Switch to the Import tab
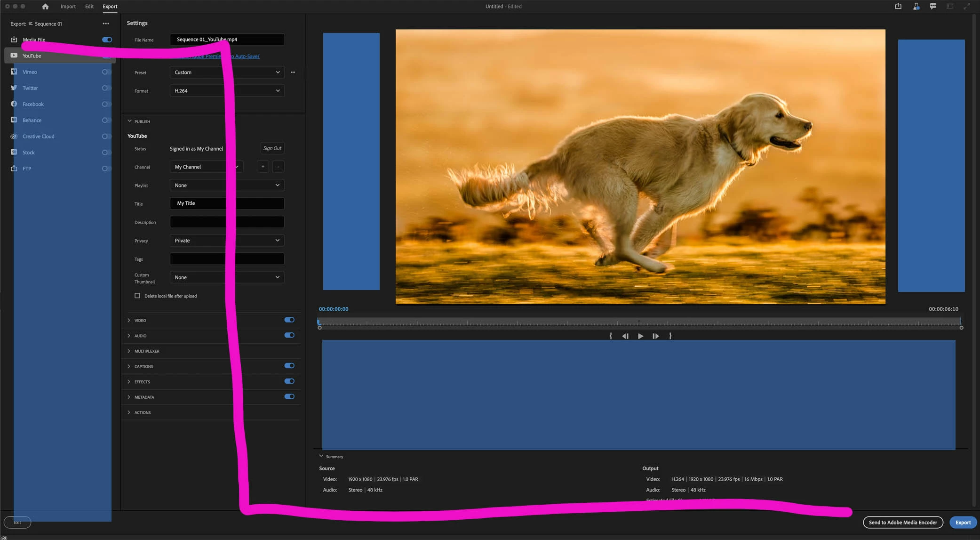The image size is (980, 540). click(68, 7)
